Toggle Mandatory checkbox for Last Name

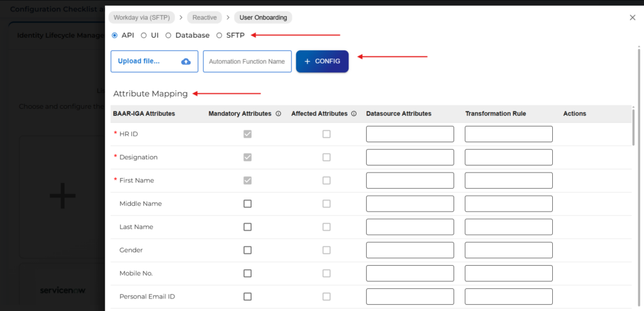pos(247,227)
